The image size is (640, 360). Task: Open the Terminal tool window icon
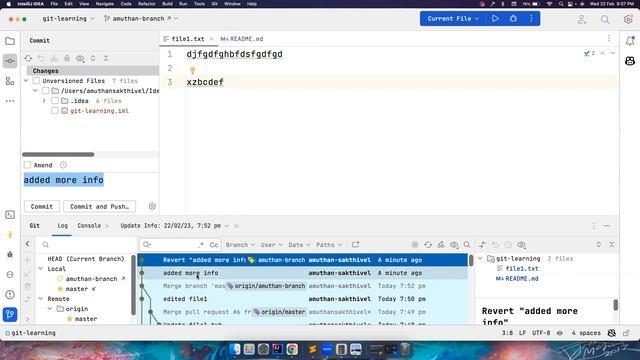click(10, 215)
